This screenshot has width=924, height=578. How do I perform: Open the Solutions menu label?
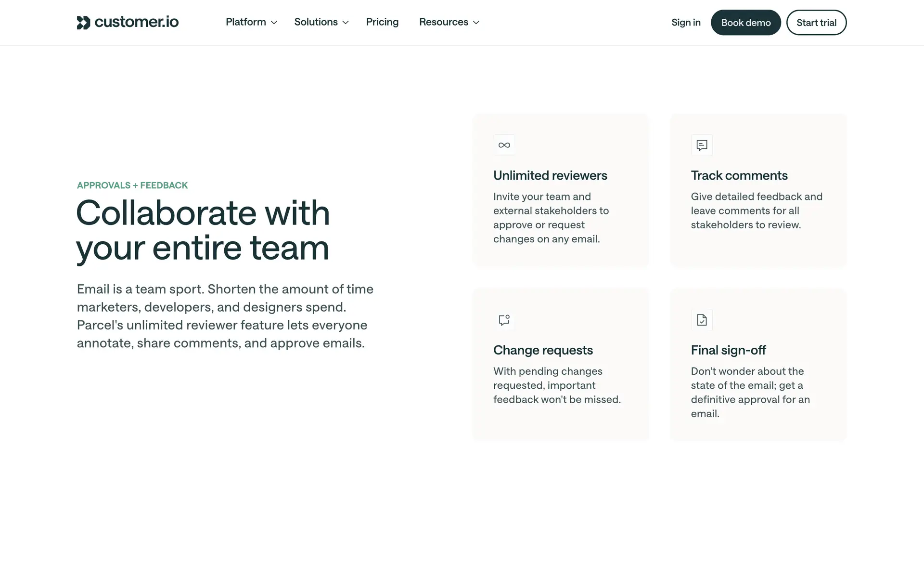coord(316,22)
